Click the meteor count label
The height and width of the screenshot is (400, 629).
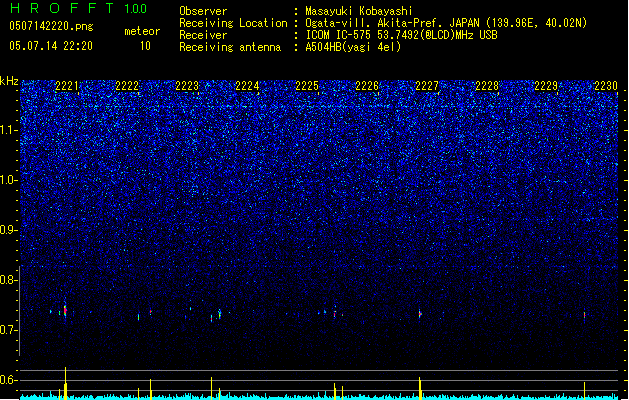(x=142, y=31)
